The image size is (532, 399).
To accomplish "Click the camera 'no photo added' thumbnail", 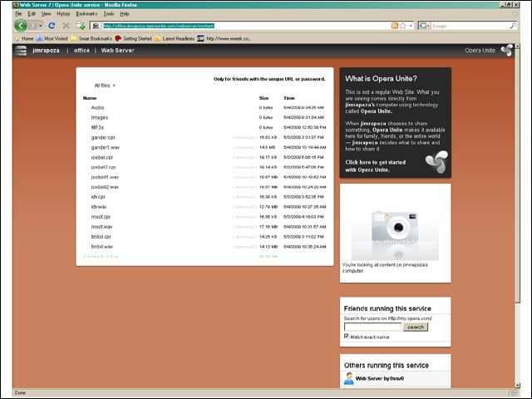I will [x=395, y=234].
